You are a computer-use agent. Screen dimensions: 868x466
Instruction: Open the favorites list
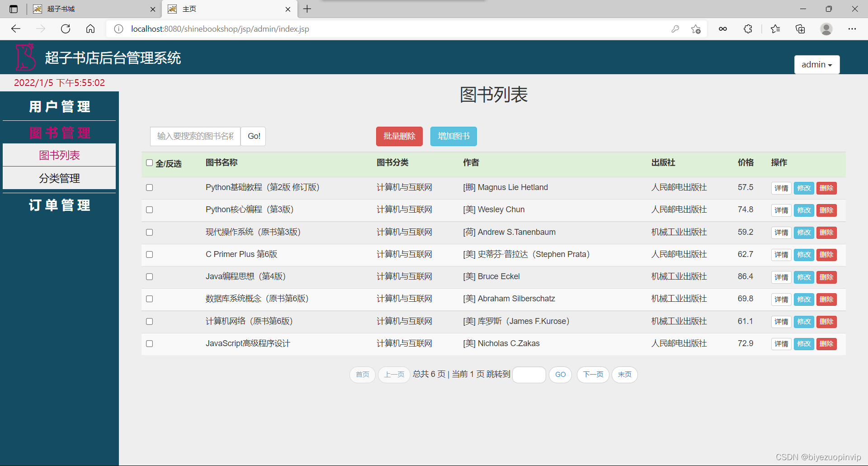[x=775, y=29]
